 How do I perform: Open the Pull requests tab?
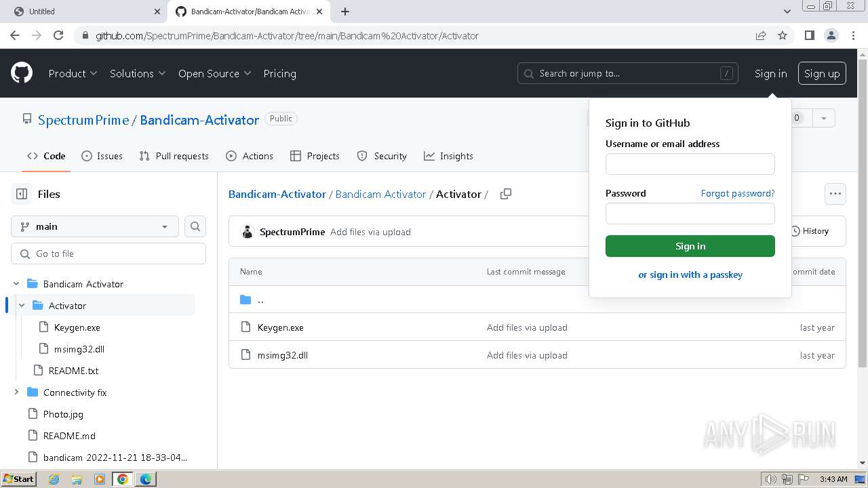pyautogui.click(x=174, y=156)
